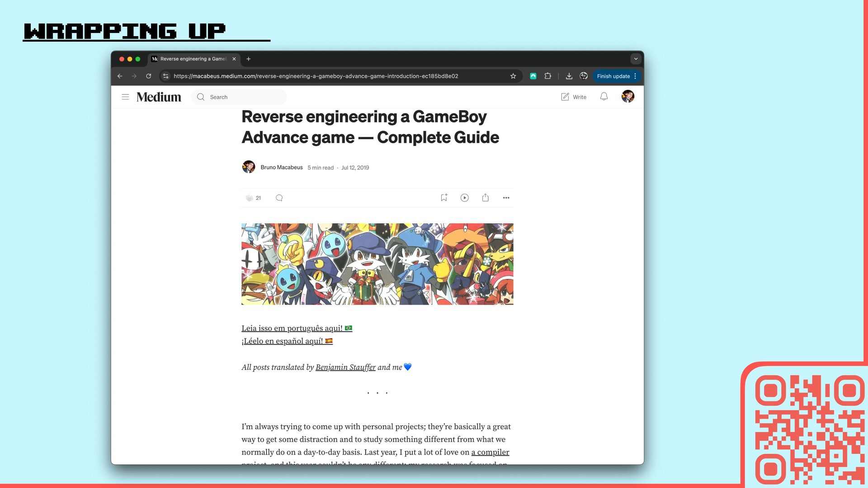Click Write to start a new story

(573, 97)
